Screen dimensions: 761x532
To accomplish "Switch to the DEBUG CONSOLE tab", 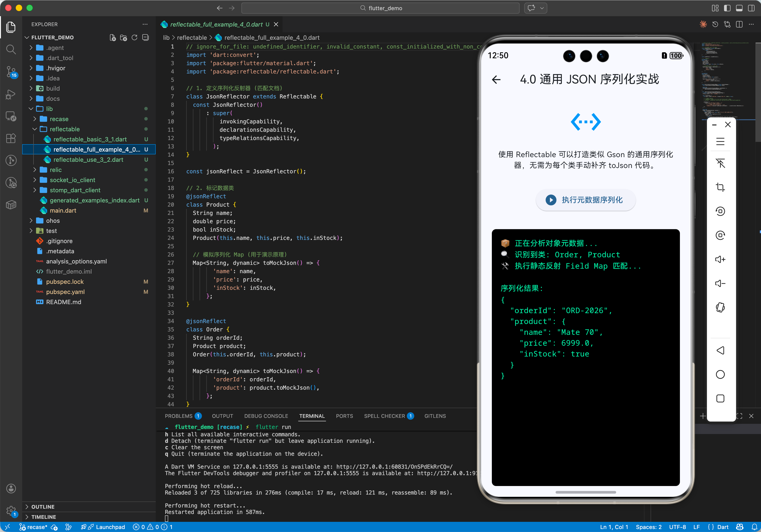I will 266,416.
